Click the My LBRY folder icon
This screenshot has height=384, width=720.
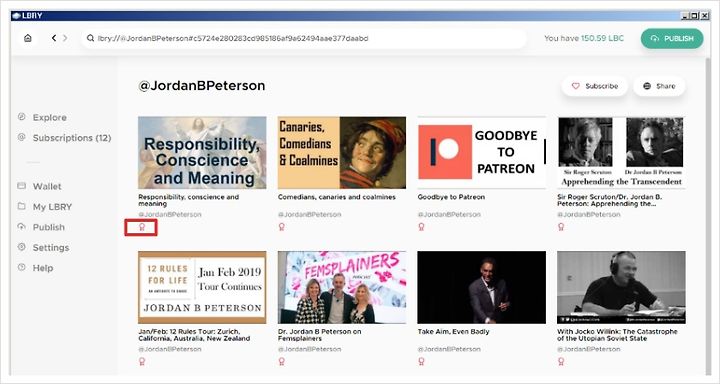22,206
